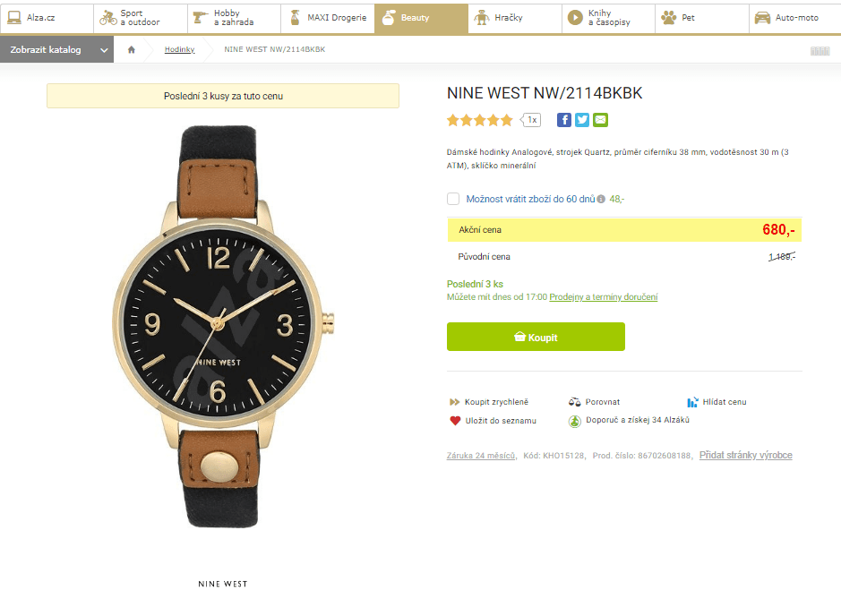The width and height of the screenshot is (841, 616).
Task: Click the Hlídat cenu chart icon
Action: (x=692, y=402)
